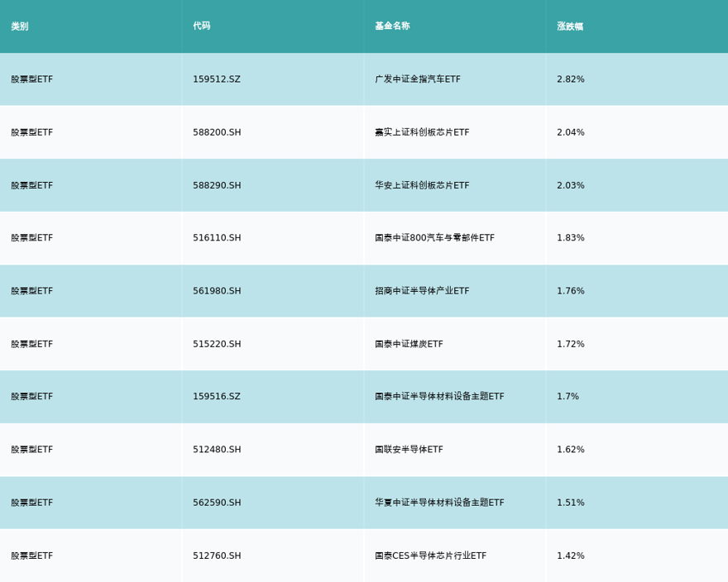This screenshot has width=728, height=582.
Task: Select code 159516.SZ
Action: pyautogui.click(x=217, y=396)
